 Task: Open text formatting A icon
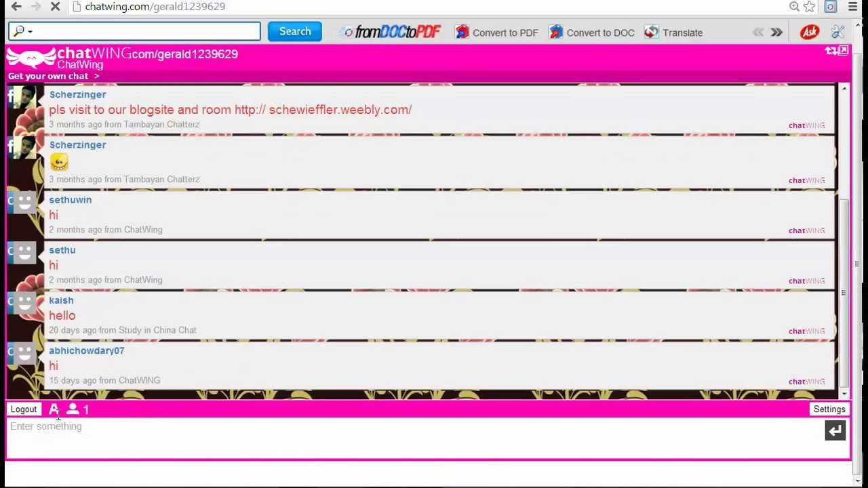pyautogui.click(x=54, y=409)
